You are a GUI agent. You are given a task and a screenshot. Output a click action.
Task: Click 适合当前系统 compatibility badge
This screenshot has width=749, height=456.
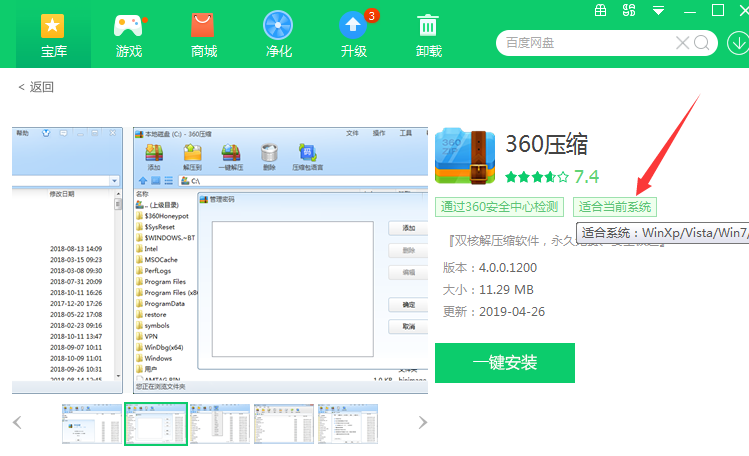(x=615, y=207)
